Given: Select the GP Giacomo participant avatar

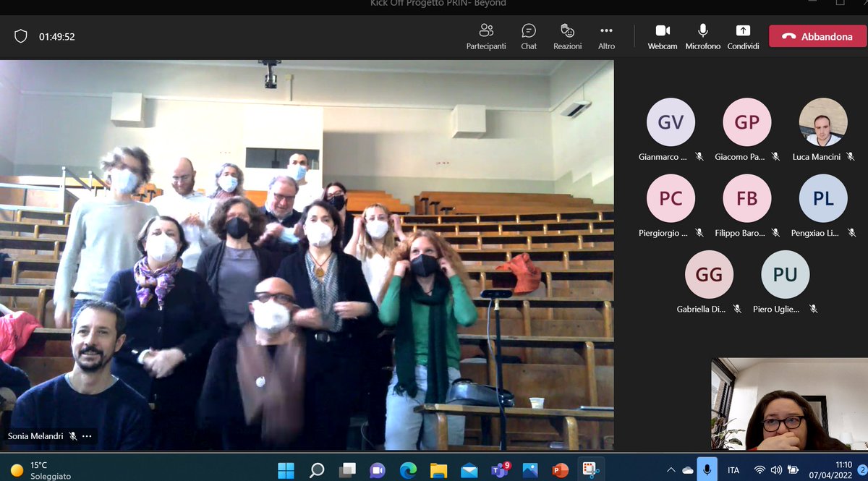Looking at the screenshot, I should [x=746, y=122].
